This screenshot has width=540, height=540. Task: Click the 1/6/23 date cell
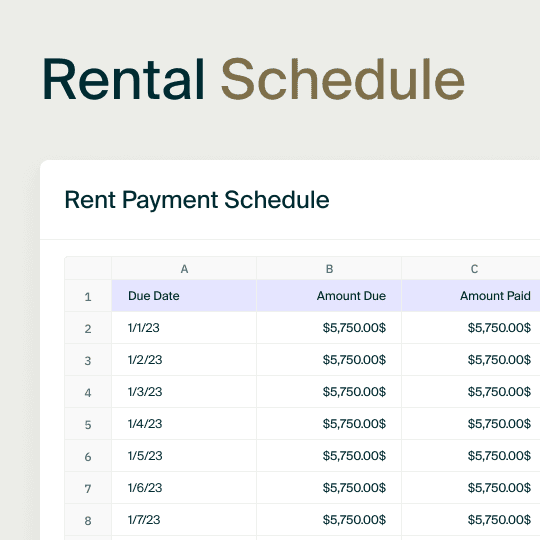coord(184,488)
